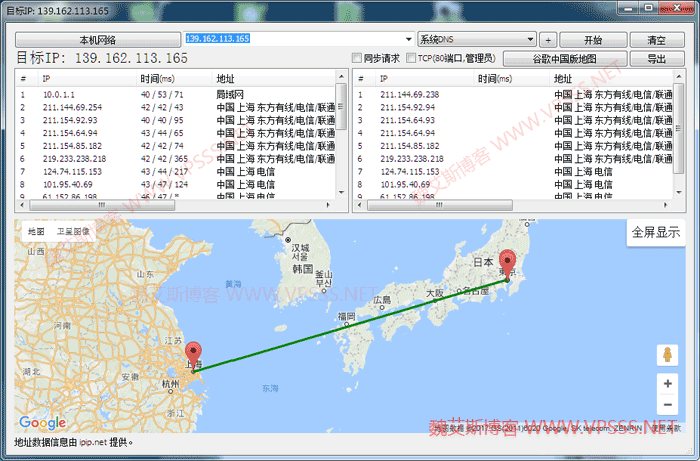
Task: Close the window
Action: point(677,8)
